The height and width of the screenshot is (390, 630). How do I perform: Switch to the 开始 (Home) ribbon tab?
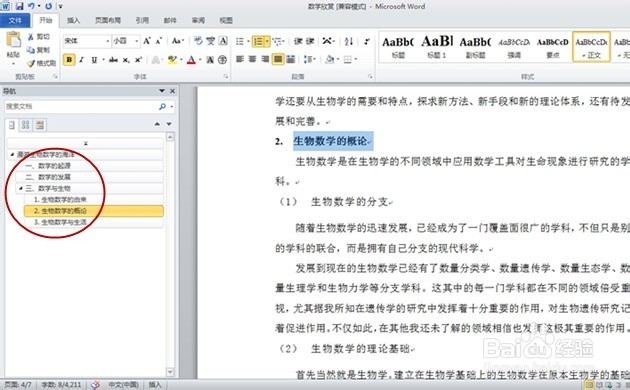[45, 20]
